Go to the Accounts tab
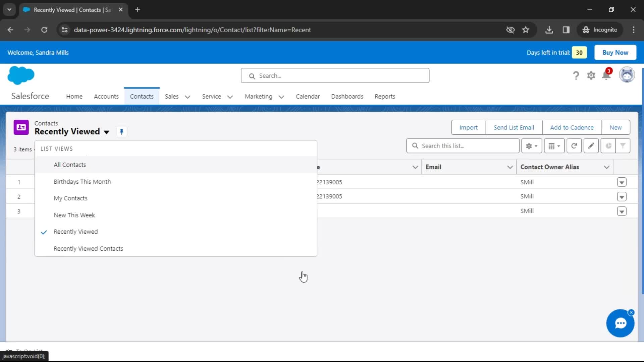The height and width of the screenshot is (362, 644). (x=106, y=97)
